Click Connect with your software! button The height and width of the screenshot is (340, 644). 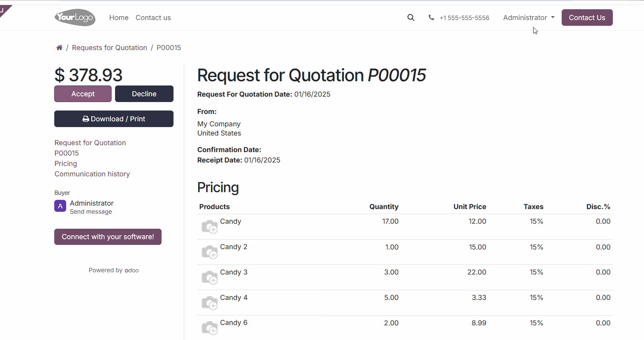108,237
